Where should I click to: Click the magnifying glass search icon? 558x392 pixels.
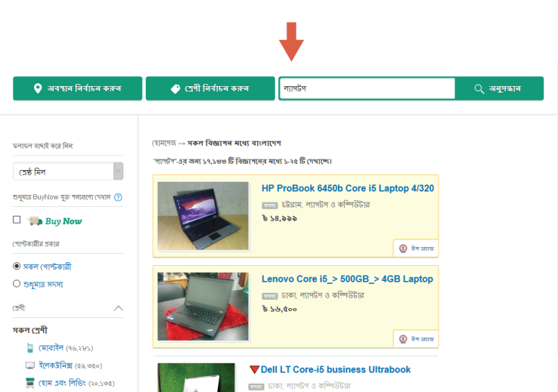[x=479, y=89]
